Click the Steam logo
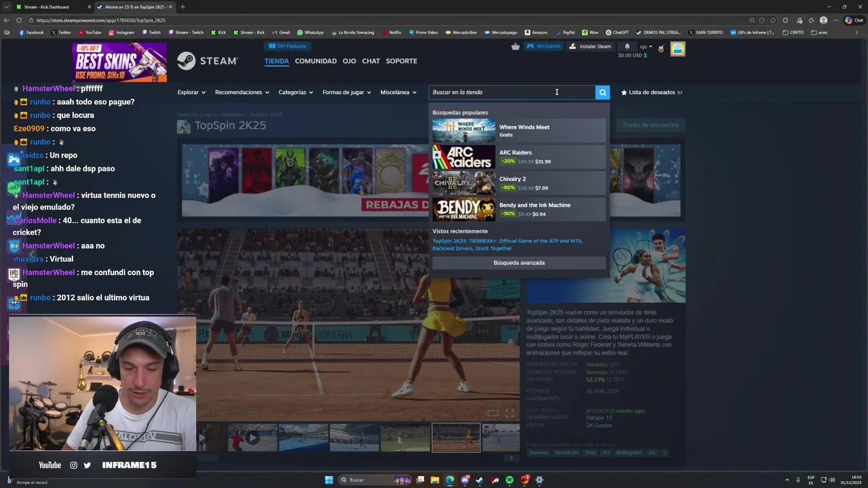 click(208, 61)
